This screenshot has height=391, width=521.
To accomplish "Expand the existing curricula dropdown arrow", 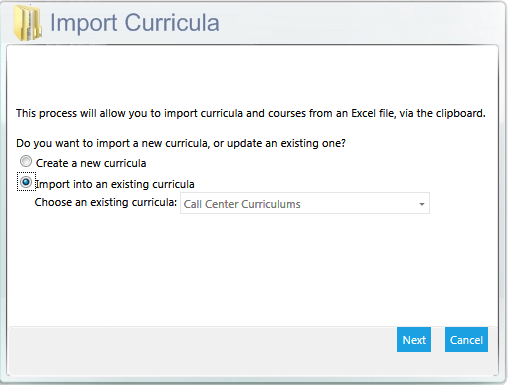I will point(422,204).
